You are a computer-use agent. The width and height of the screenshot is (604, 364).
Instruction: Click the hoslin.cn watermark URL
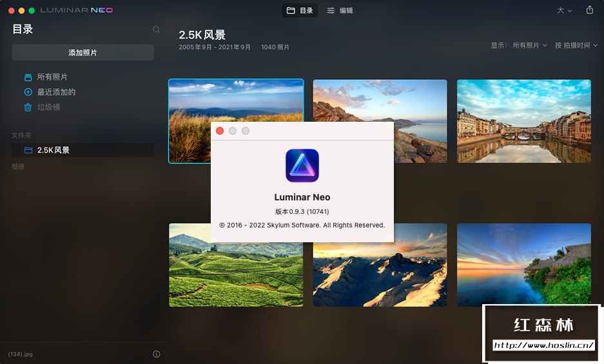point(543,345)
